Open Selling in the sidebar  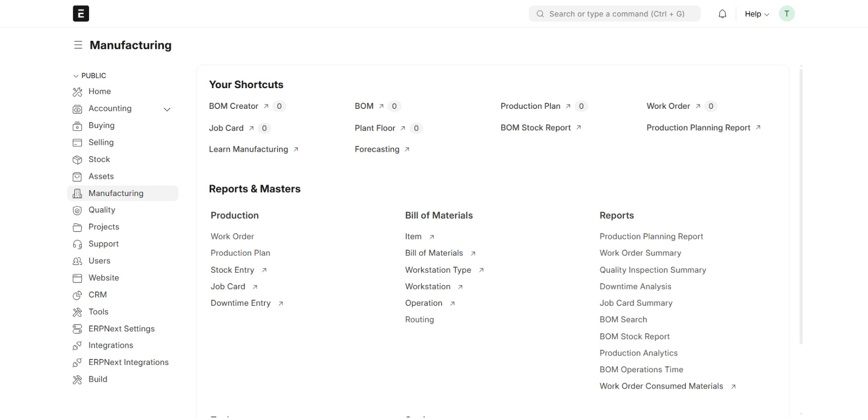101,142
